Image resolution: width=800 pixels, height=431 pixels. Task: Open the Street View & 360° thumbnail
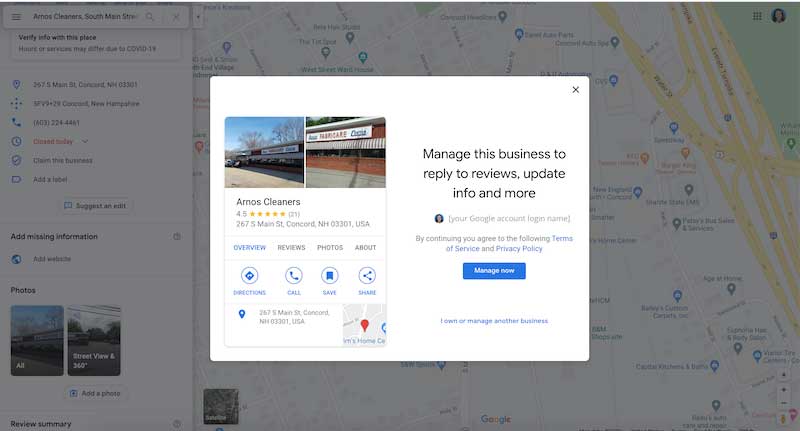click(94, 341)
